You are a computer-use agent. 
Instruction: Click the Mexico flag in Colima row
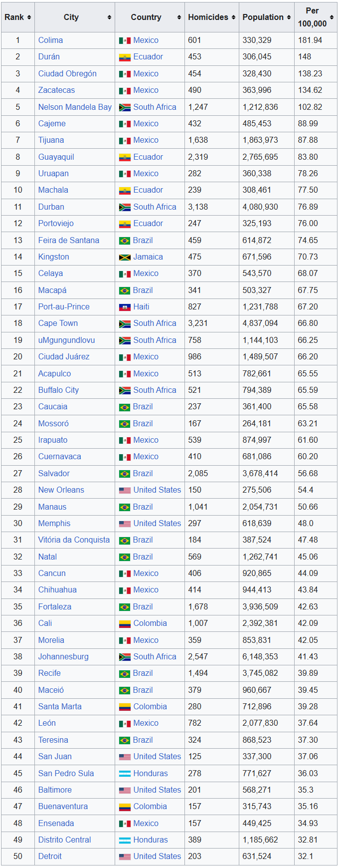(x=125, y=40)
